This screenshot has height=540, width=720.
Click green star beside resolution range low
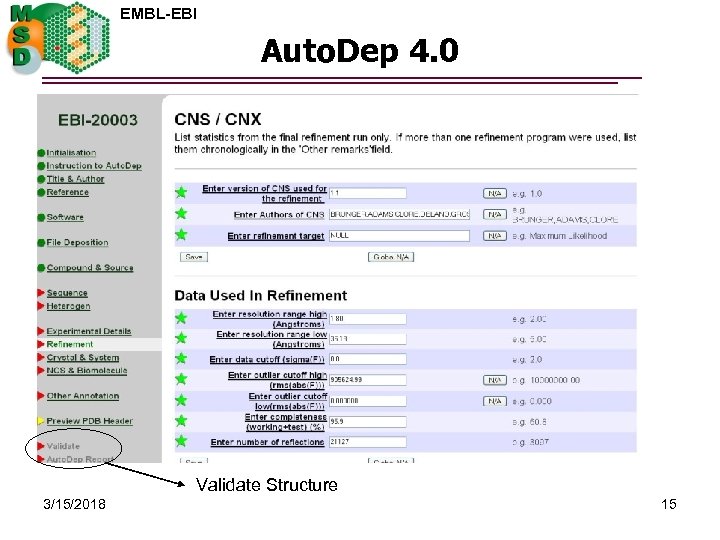(x=181, y=338)
